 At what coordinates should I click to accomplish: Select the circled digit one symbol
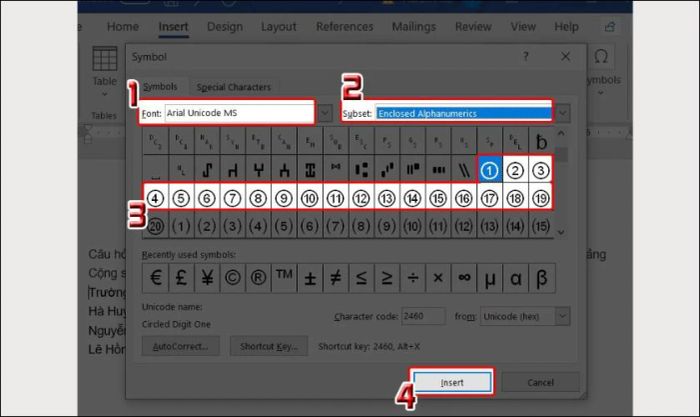(x=489, y=170)
